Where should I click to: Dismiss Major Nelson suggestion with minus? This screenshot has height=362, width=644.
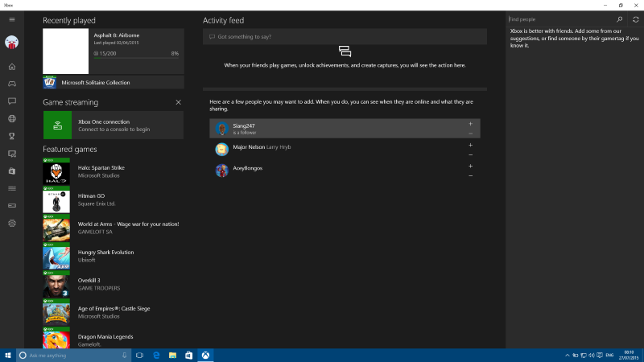click(x=471, y=154)
